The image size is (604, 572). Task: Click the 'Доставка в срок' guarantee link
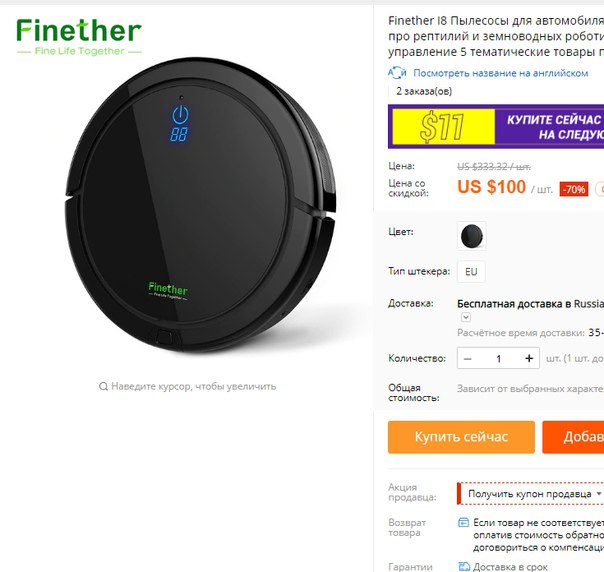click(510, 567)
